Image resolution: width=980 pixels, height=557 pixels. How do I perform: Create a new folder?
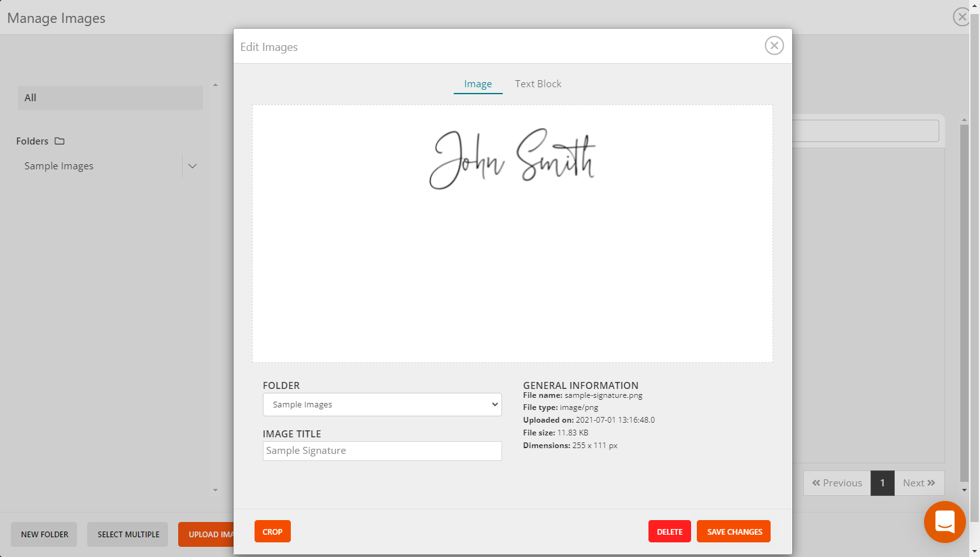43,534
